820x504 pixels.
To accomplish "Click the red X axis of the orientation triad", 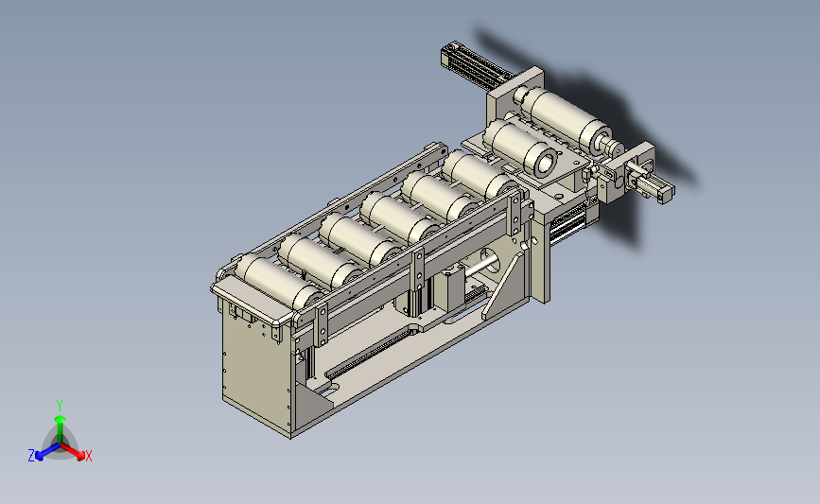I will tap(73, 451).
